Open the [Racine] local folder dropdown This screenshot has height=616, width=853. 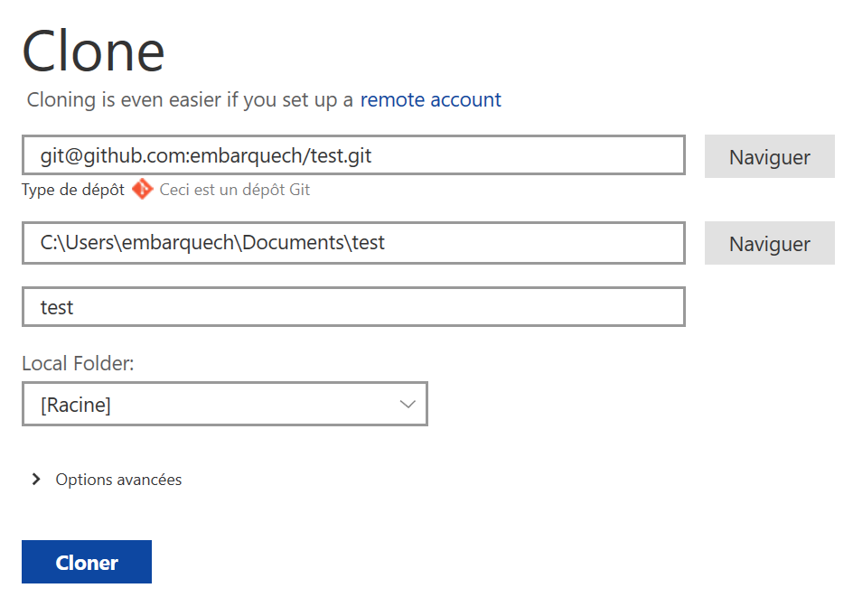click(x=224, y=405)
